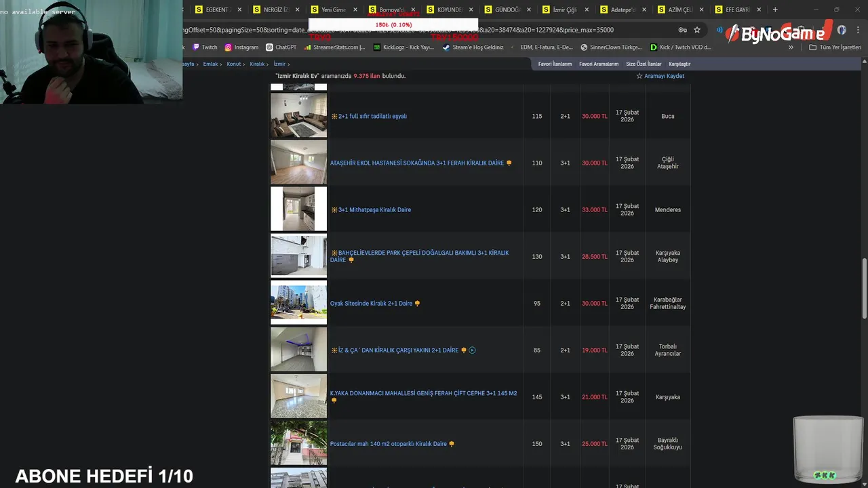Go to Kiralık breadcrumb
This screenshot has width=868, height=488.
click(257, 64)
